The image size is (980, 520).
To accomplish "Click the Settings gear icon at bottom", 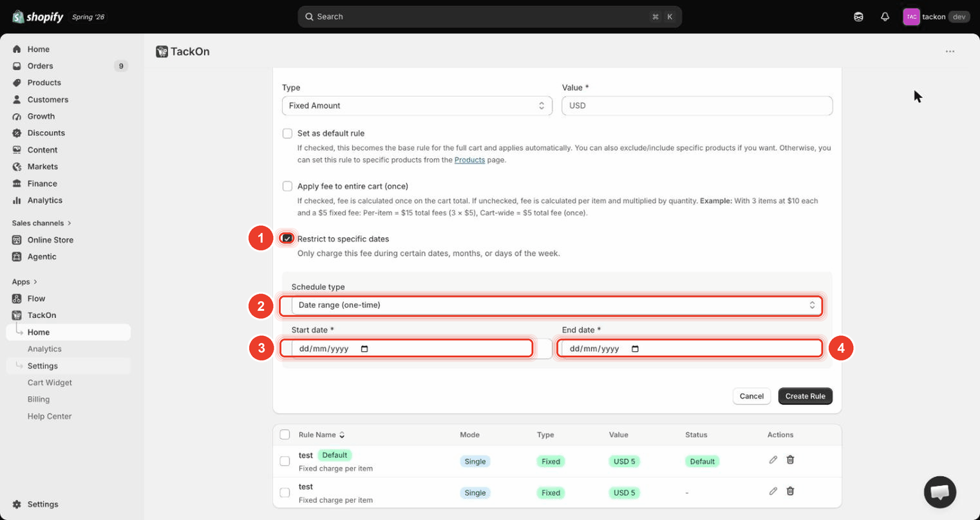I will [17, 505].
